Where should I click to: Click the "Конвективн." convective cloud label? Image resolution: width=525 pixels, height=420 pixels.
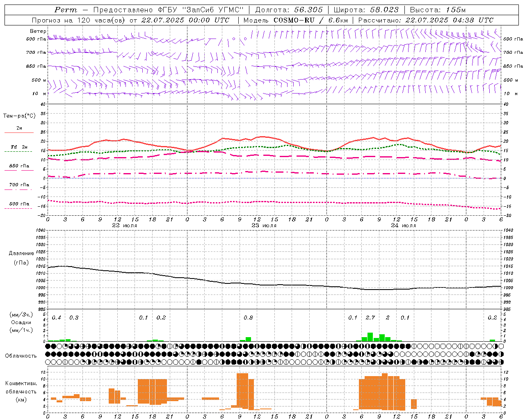(21, 383)
